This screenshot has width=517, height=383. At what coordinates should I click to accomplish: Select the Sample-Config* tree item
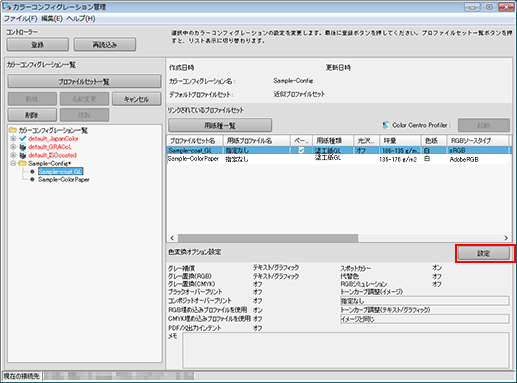click(50, 163)
